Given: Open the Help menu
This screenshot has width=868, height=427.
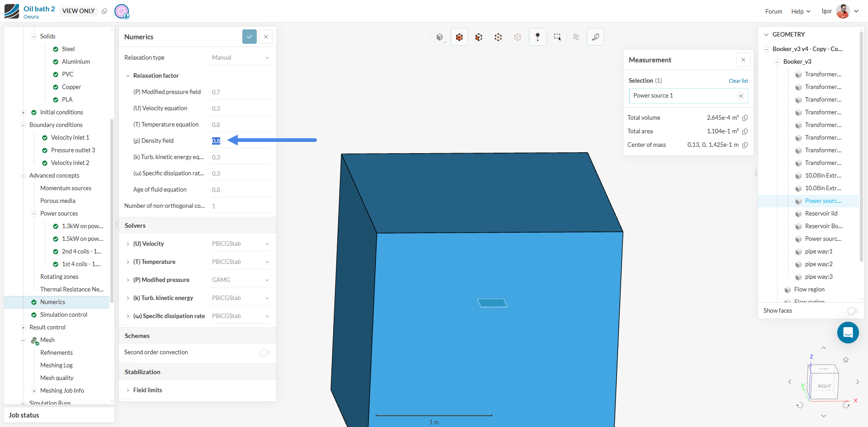Looking at the screenshot, I should pos(801,11).
